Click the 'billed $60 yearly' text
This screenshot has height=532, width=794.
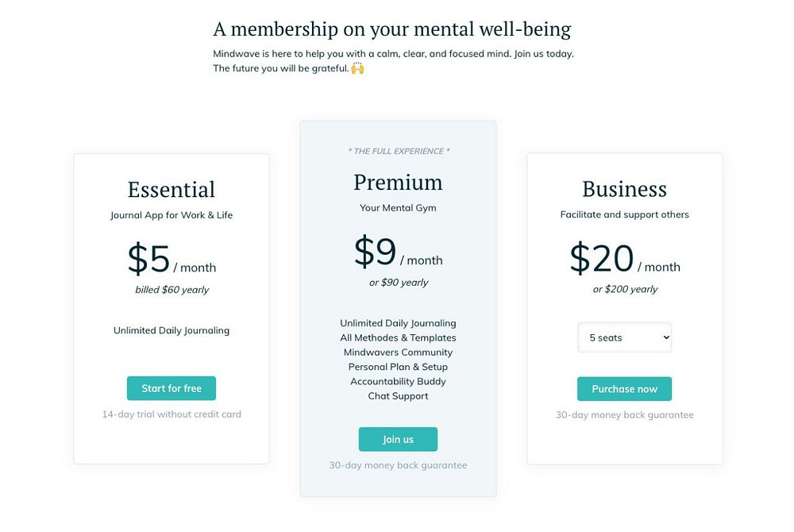coord(172,290)
